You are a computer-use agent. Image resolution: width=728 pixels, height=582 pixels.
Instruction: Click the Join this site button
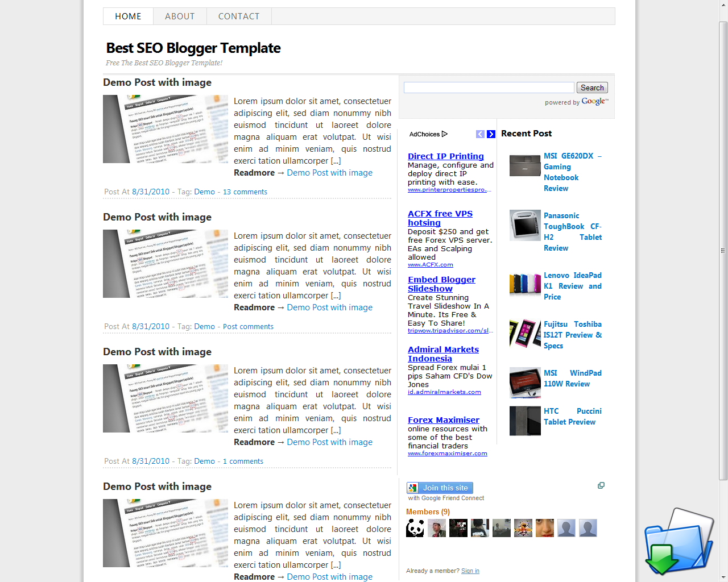[440, 488]
